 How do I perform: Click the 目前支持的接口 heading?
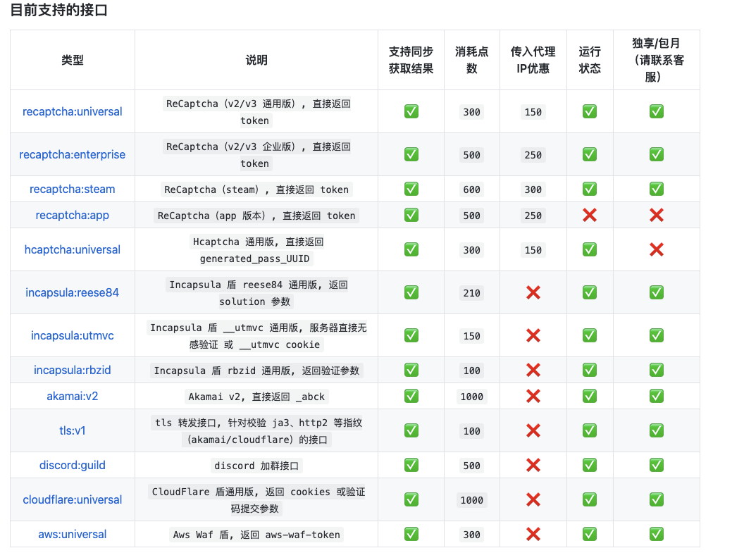(x=59, y=10)
